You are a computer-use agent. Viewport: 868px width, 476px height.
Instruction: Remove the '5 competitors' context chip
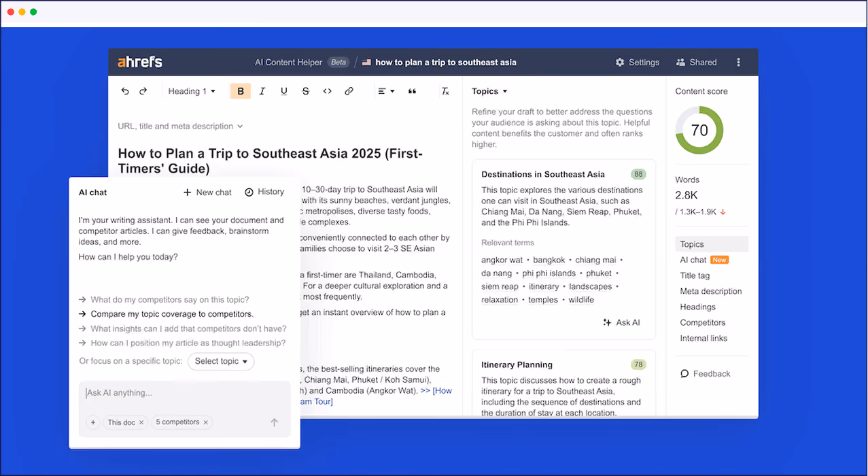tap(206, 422)
